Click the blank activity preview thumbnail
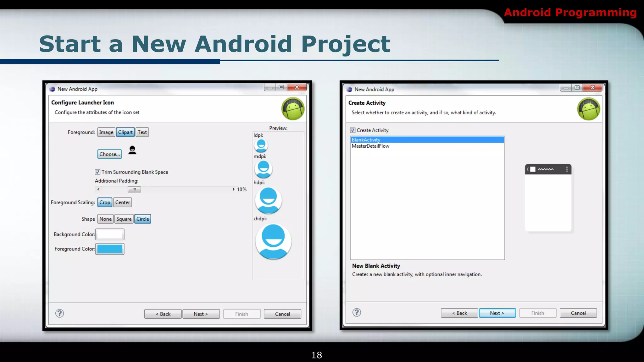Screen dimensions: 644x362 coord(548,198)
